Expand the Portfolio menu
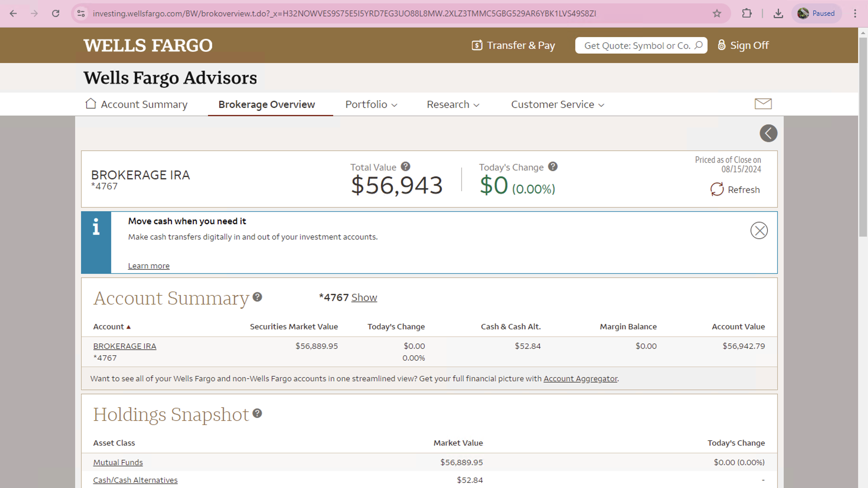This screenshot has width=868, height=488. click(371, 105)
